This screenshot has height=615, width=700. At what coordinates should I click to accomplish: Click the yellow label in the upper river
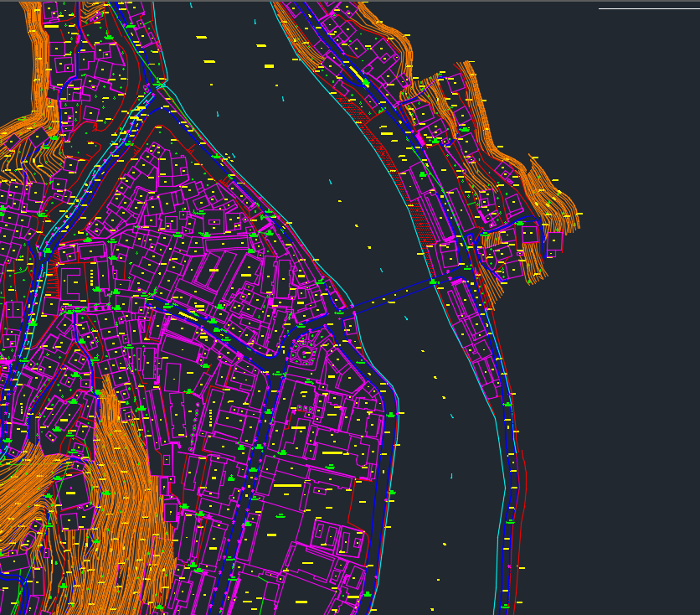tap(269, 66)
